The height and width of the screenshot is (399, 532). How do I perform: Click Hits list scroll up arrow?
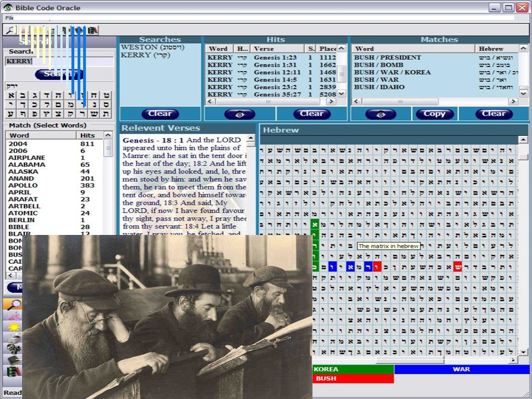[342, 49]
